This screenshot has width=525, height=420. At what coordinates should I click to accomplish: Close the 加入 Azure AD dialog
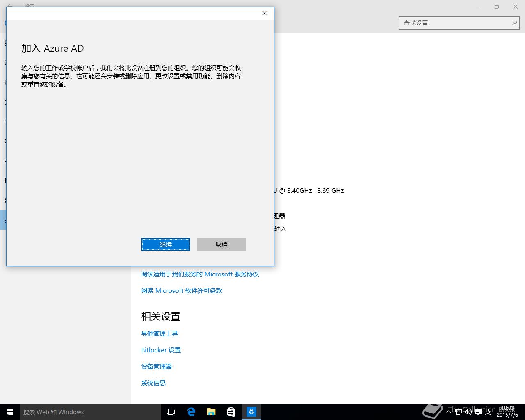pos(265,13)
